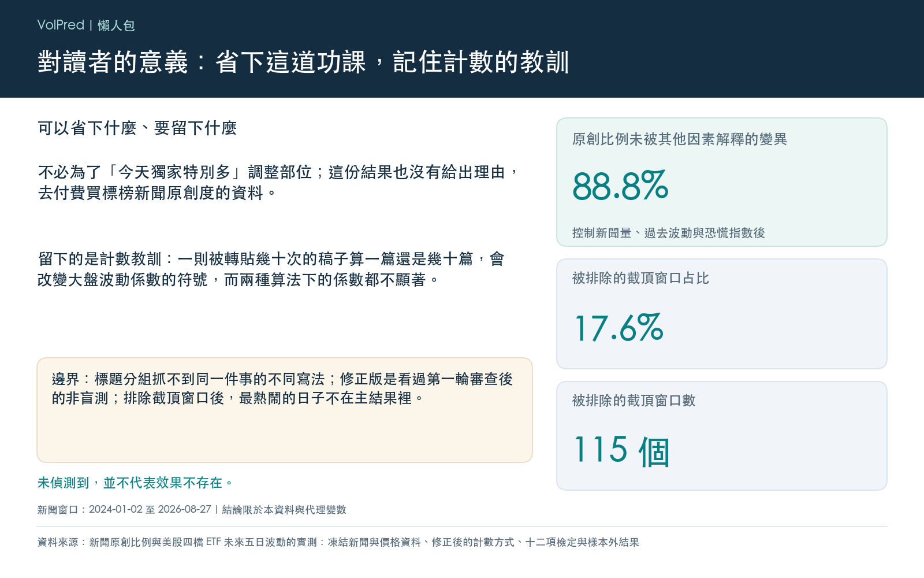Image resolution: width=924 pixels, height=578 pixels.
Task: Click the green line 未偵測到，並不代表效果不存在
Action: click(136, 483)
